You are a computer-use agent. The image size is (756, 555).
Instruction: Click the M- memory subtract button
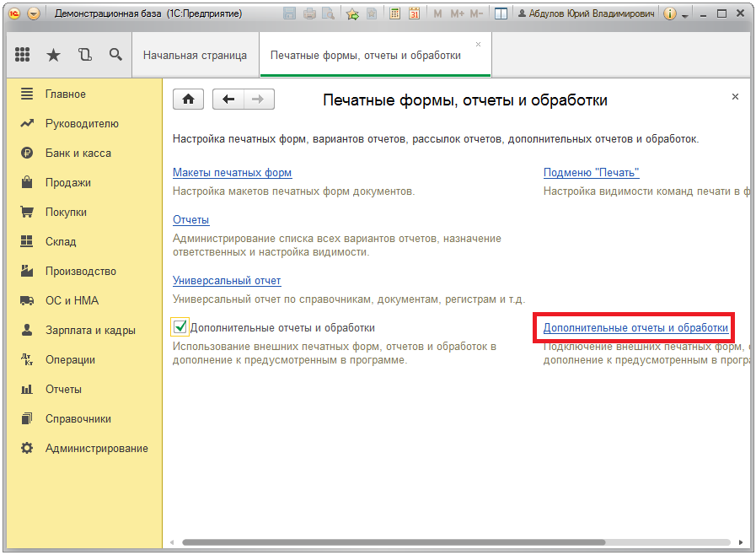pos(476,14)
